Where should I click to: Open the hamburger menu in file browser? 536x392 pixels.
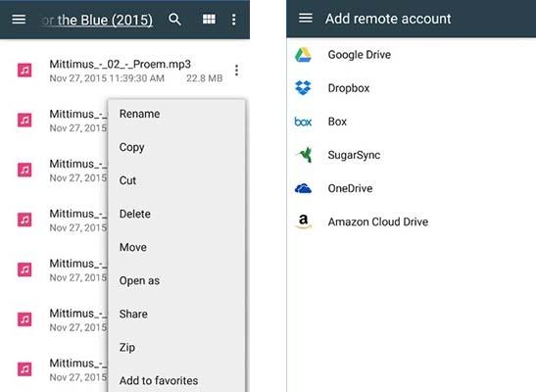click(19, 20)
